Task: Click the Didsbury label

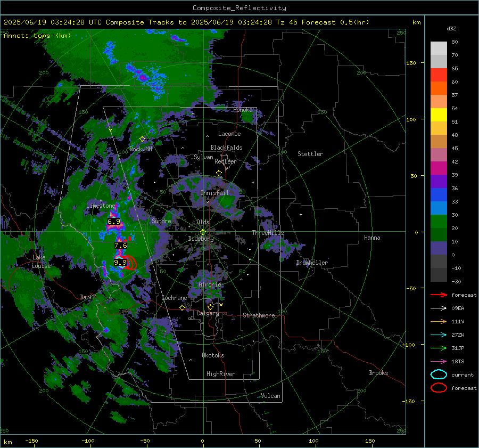Action: tap(201, 239)
